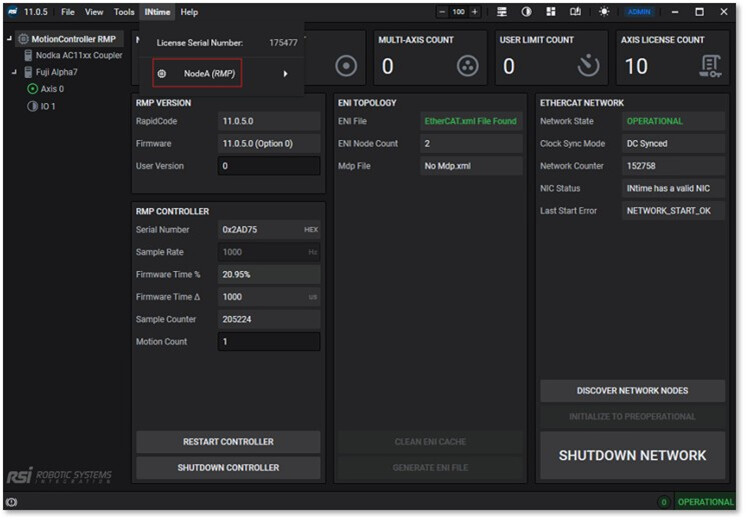This screenshot has height=521, width=747.
Task: Click the RSI app logo icon
Action: click(13, 11)
